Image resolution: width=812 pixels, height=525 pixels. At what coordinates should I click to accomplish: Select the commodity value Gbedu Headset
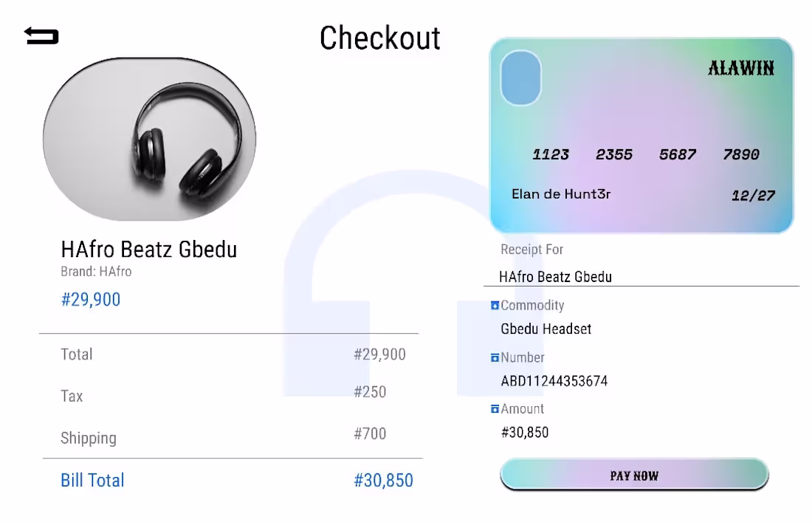pos(546,329)
